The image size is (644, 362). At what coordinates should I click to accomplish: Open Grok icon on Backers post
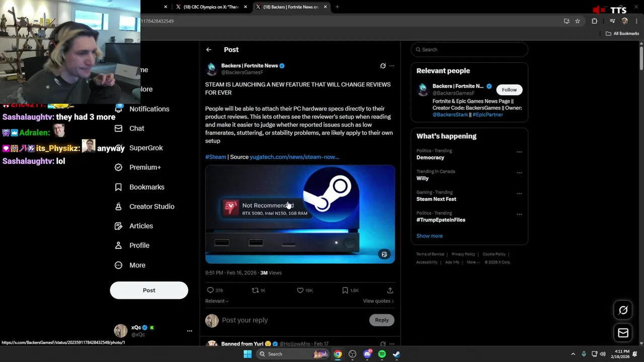click(383, 66)
